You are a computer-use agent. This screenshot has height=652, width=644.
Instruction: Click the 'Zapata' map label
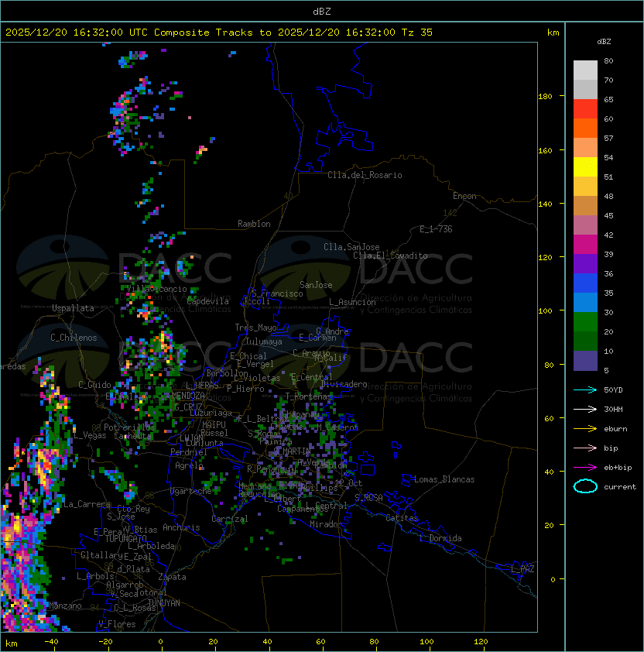click(x=172, y=577)
